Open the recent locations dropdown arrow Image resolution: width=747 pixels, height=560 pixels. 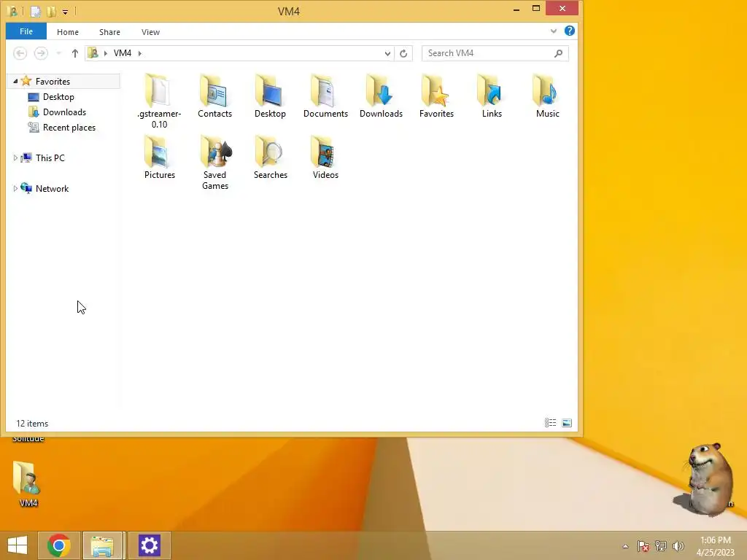[x=58, y=53]
